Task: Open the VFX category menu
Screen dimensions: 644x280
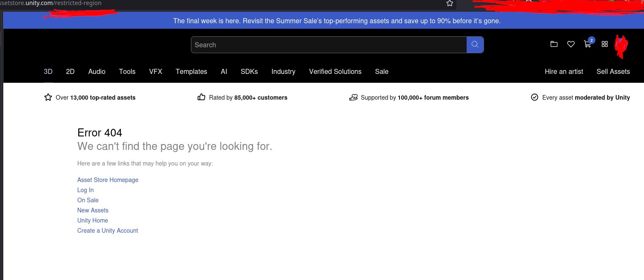Action: coord(155,71)
